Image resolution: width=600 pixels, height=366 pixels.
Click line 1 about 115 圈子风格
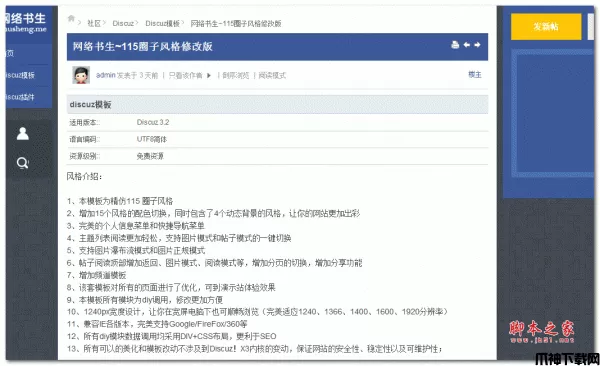(x=120, y=201)
